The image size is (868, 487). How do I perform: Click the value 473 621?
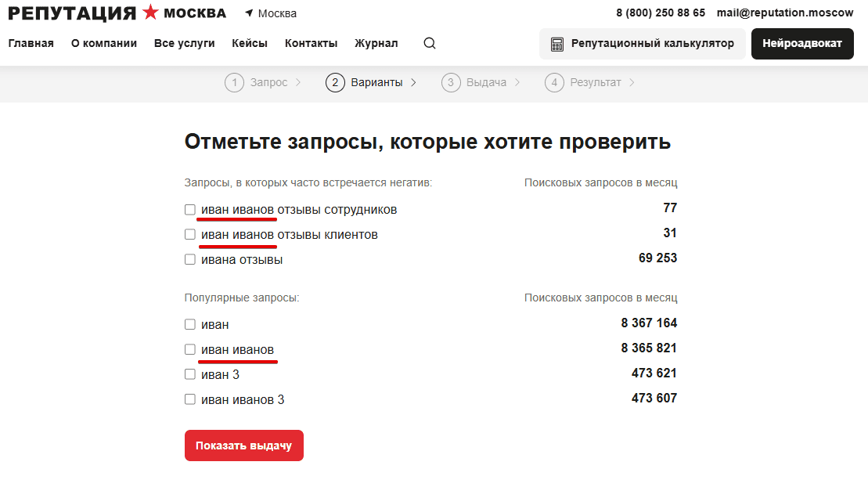point(654,373)
